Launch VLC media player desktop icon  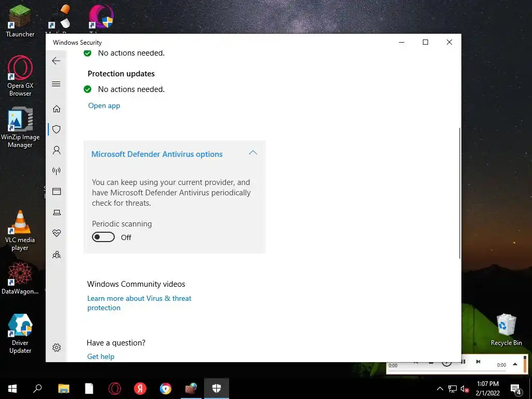(x=20, y=231)
